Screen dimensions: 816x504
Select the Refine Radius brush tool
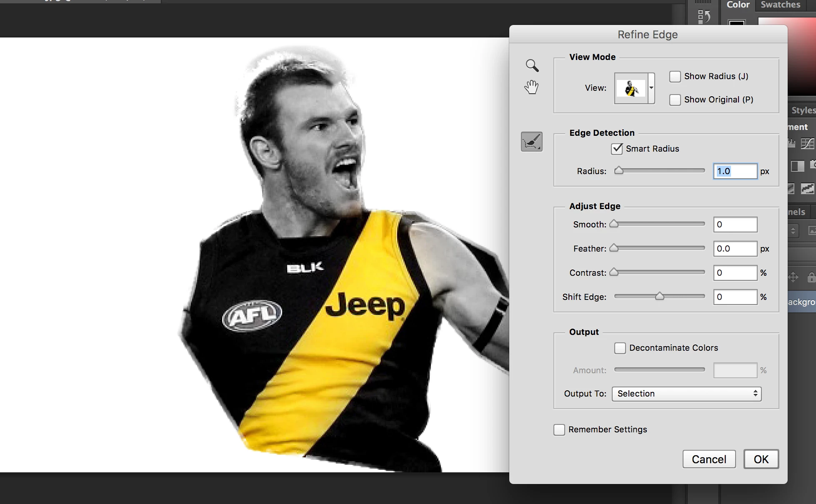[x=532, y=142]
